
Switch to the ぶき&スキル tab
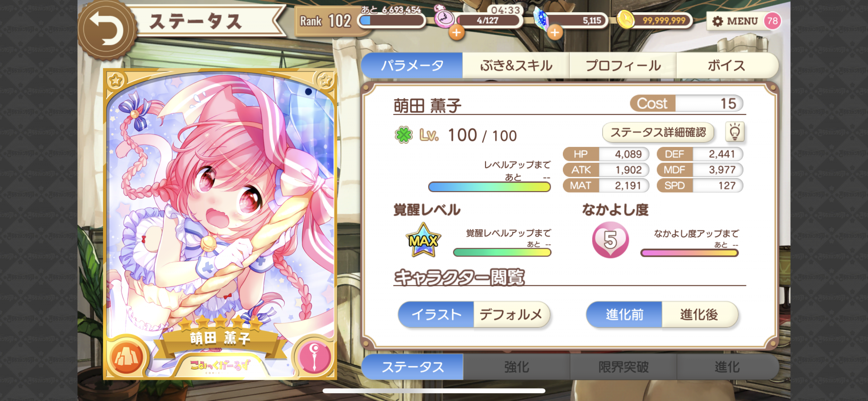point(516,66)
